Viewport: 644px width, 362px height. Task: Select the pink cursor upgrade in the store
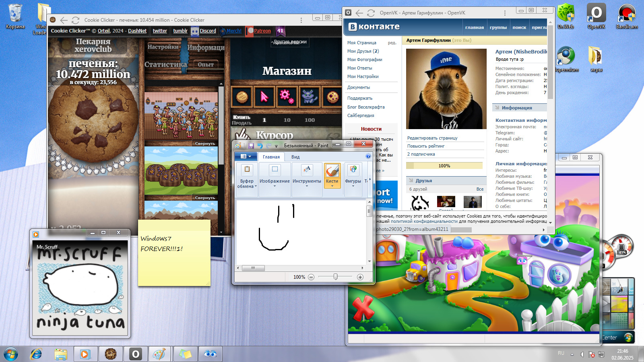(264, 97)
